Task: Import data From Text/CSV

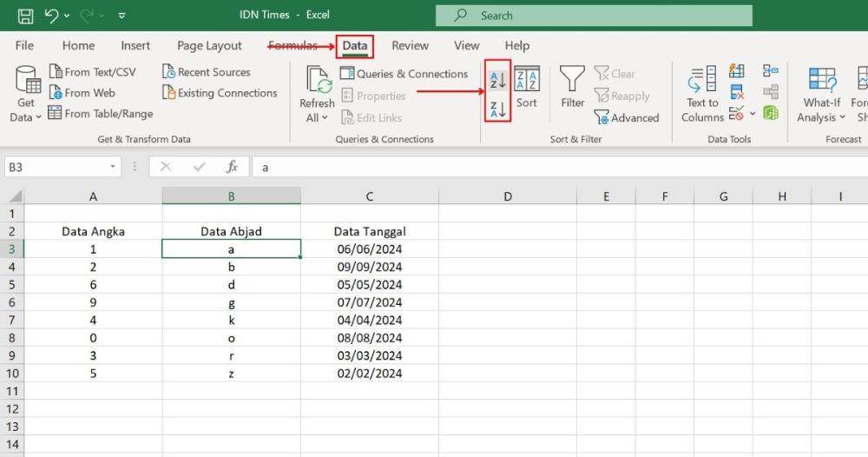Action: 93,72
